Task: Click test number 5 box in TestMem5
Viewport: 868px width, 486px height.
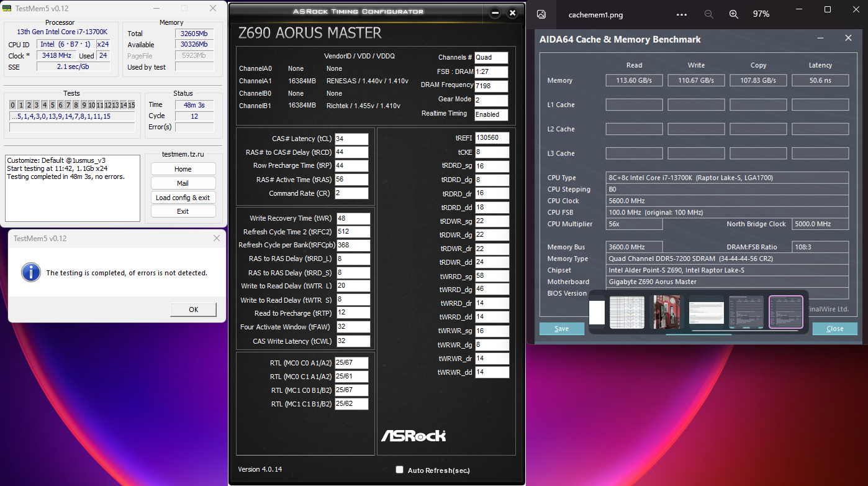Action: (52, 105)
